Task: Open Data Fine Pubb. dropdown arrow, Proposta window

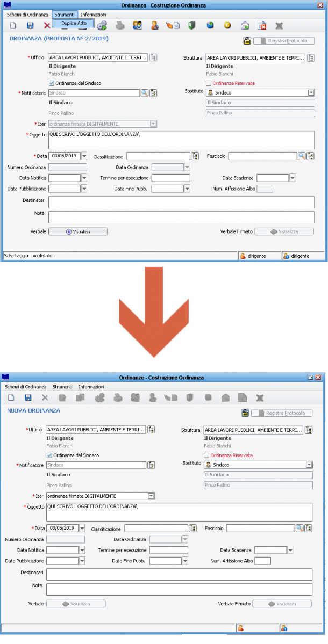Action: coord(187,189)
